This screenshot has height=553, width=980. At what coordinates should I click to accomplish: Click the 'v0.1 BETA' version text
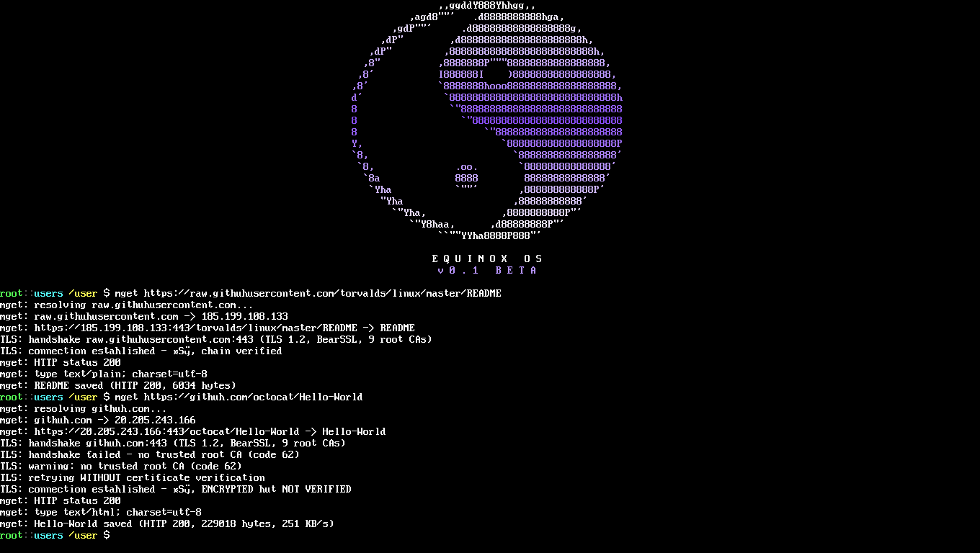pos(487,270)
